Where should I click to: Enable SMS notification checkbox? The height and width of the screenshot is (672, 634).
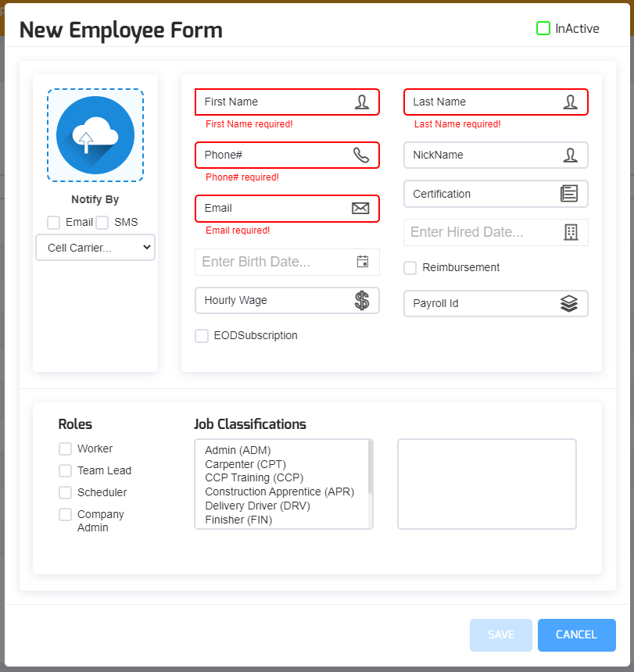coord(102,223)
